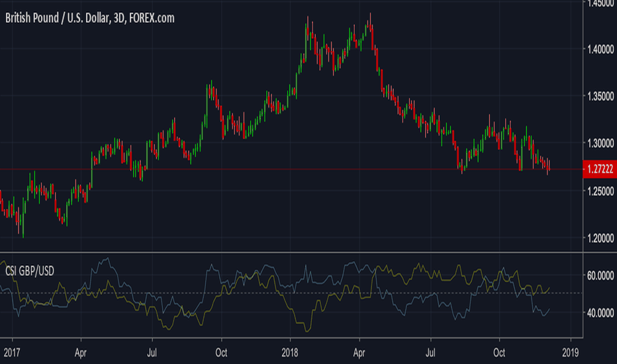Screen dimensions: 617x364
Task: Click the Apr label after 2018
Action: point(359,353)
